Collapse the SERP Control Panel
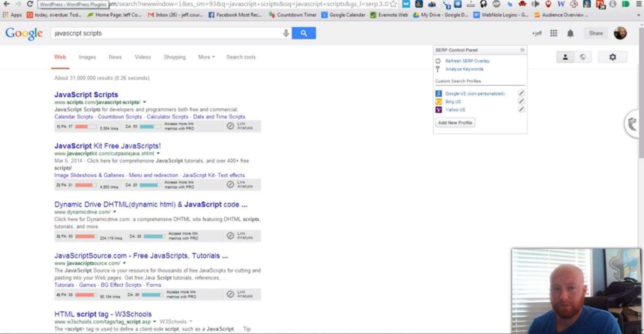The height and width of the screenshot is (334, 644). pyautogui.click(x=522, y=50)
